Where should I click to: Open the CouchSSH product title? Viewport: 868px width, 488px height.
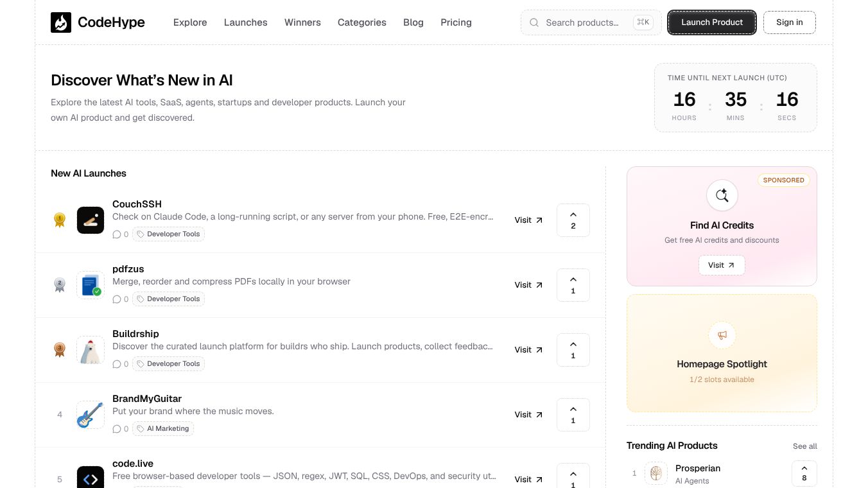coord(137,204)
